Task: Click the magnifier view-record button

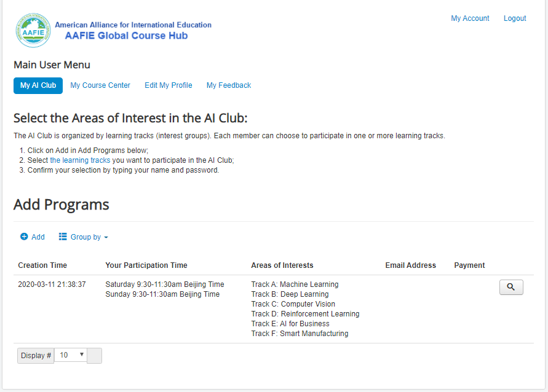Action: (511, 288)
